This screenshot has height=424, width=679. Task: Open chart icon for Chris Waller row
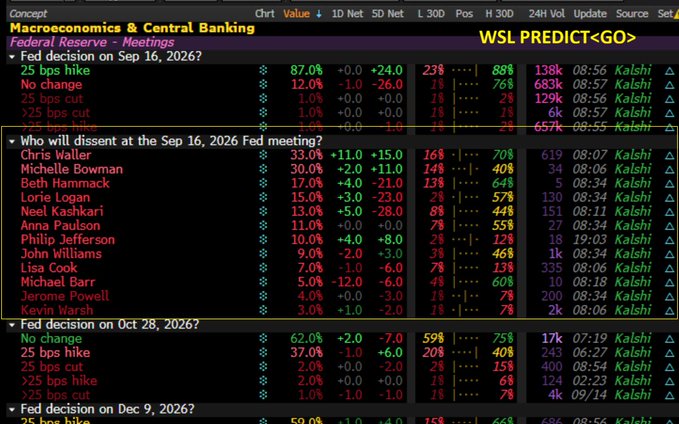pyautogui.click(x=263, y=155)
